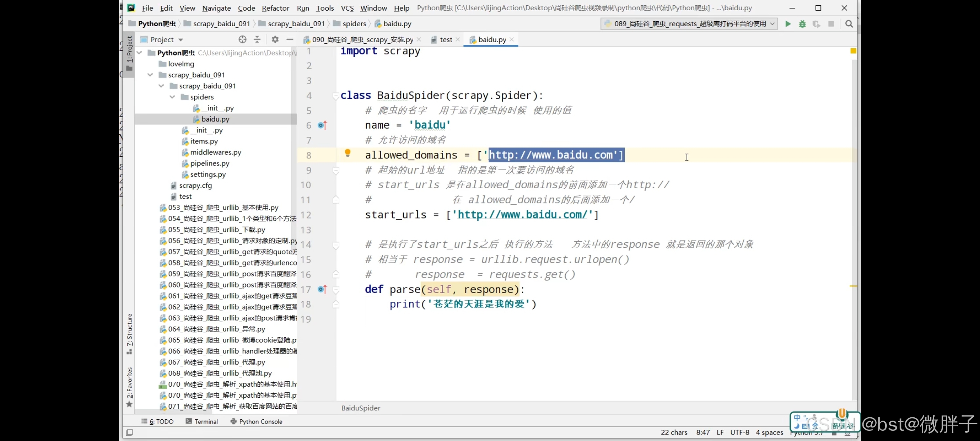Click override gutter marker on line 6
This screenshot has height=441, width=980.
tap(322, 125)
